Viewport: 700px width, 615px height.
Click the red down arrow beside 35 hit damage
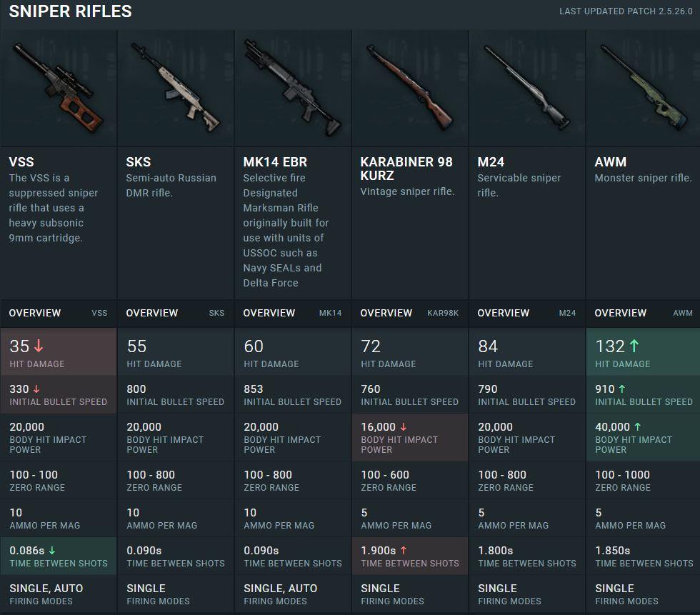coord(39,346)
